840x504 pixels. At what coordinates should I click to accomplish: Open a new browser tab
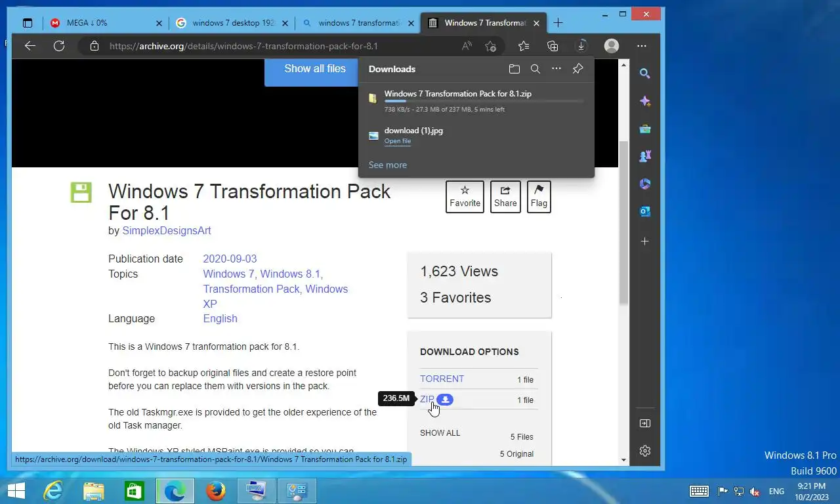click(x=558, y=23)
